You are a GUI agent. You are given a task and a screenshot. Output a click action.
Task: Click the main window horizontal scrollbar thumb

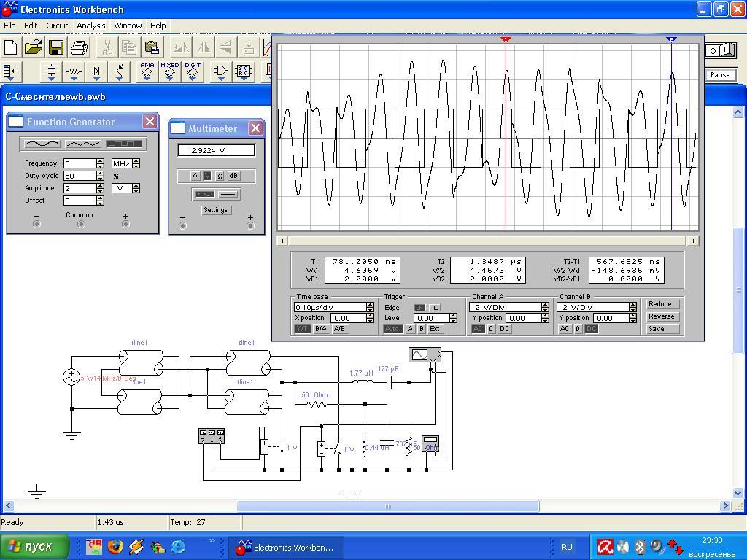tap(388, 506)
